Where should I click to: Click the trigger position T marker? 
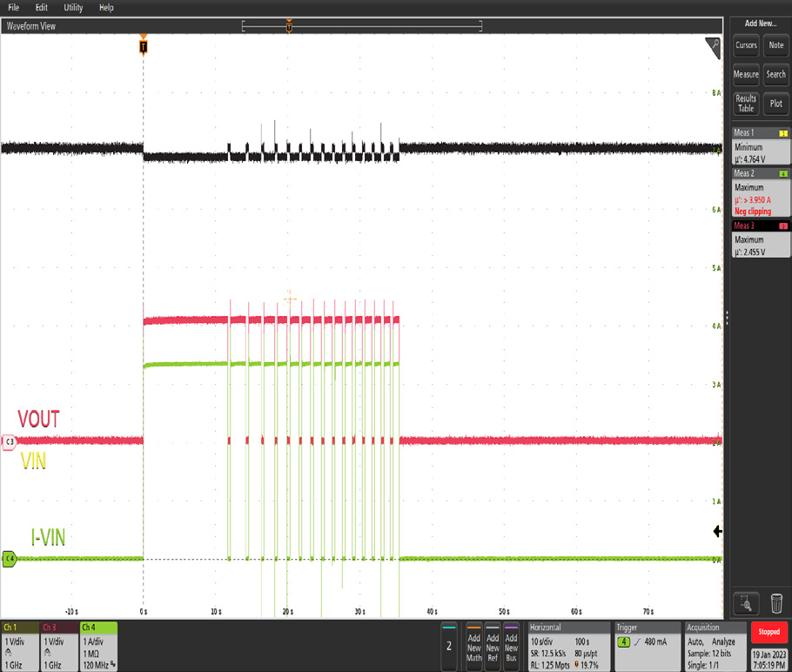coord(144,46)
